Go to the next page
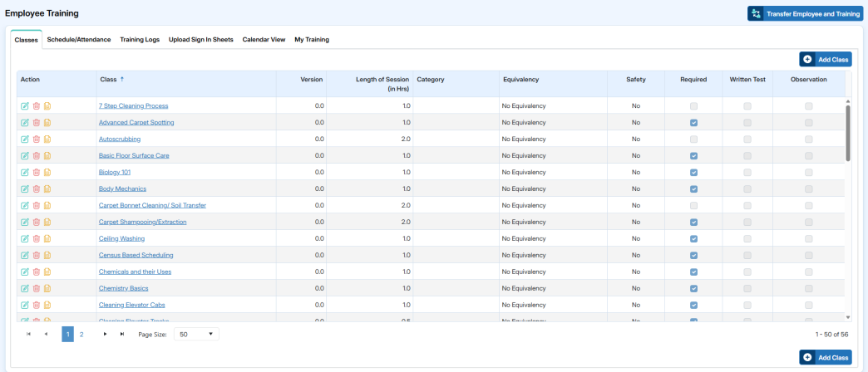This screenshot has width=868, height=372. click(x=106, y=334)
